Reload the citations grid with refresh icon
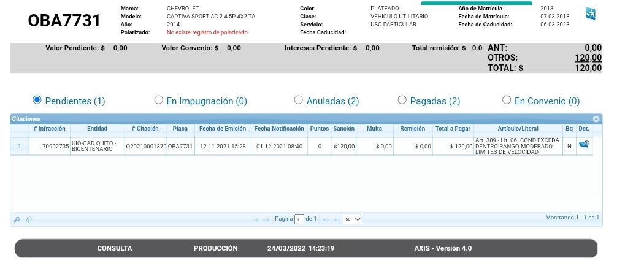 (x=29, y=219)
